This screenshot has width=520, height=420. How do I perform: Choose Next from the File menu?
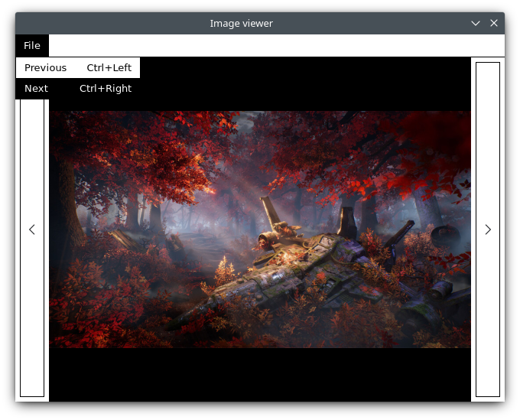[x=78, y=89]
